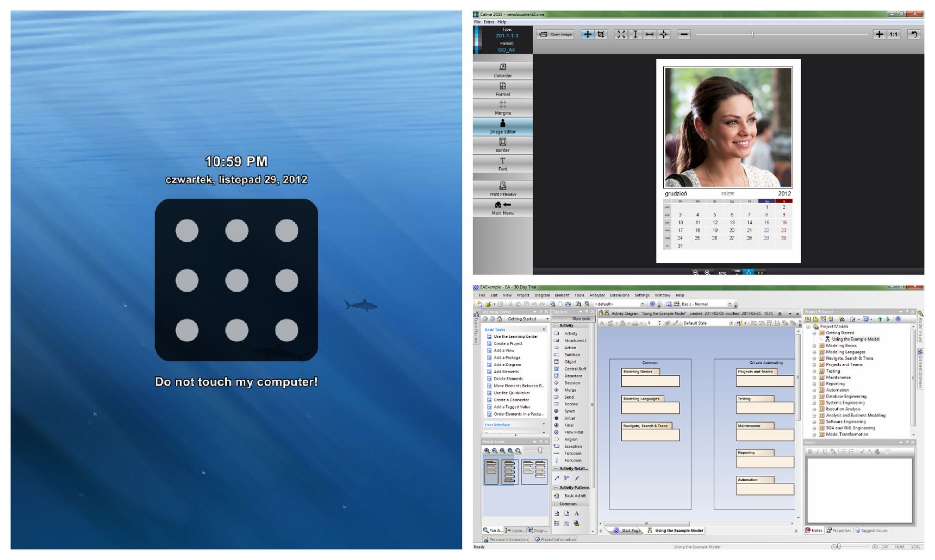Image resolution: width=935 pixels, height=560 pixels.
Task: Click Create a Project in Learning Center
Action: coord(508,344)
